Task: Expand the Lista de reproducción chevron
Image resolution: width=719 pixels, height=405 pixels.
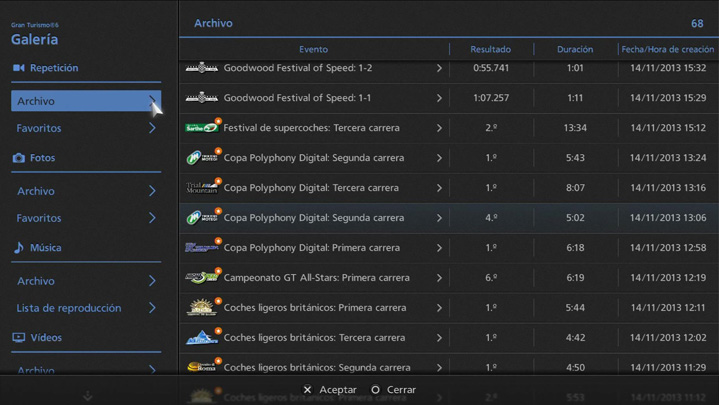Action: tap(152, 308)
